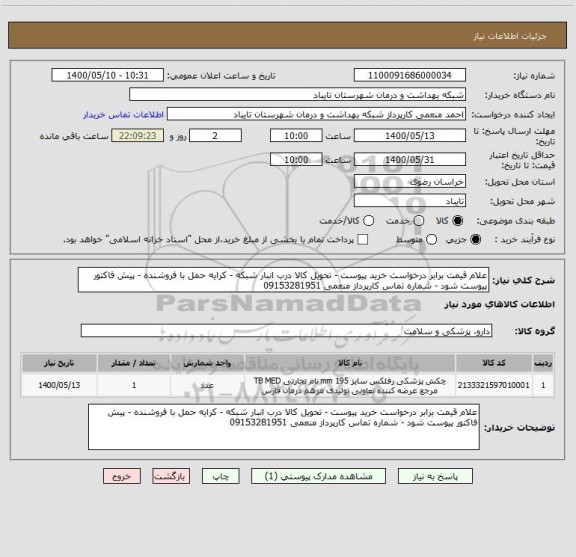Click the واحد شمارش column header
576x557 pixels.
click(x=207, y=363)
